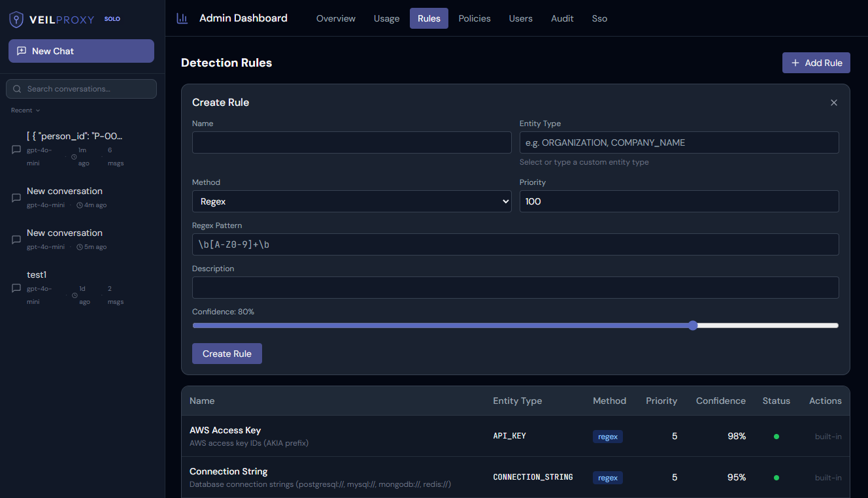Click the search magnifier in conversations sidebar
The image size is (868, 498).
pos(18,89)
